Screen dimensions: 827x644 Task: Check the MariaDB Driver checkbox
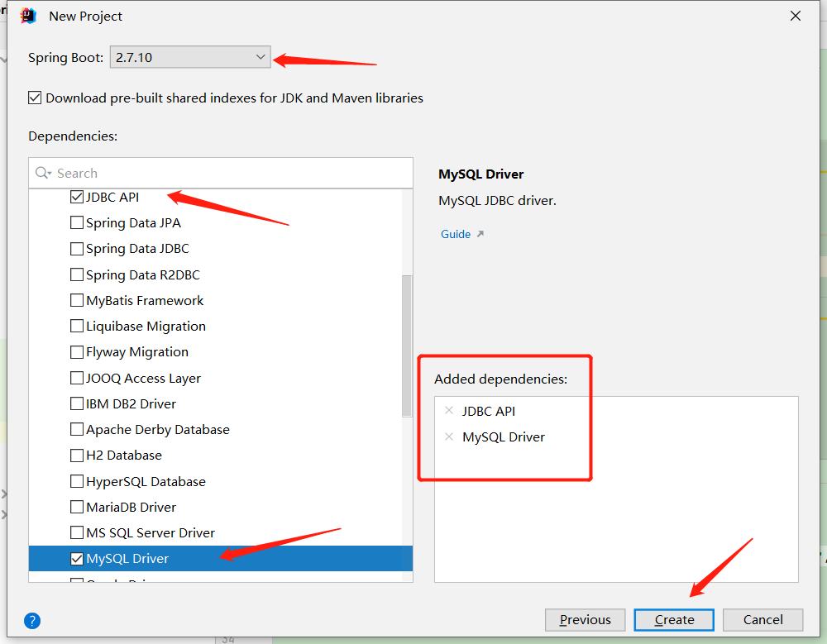coord(77,507)
